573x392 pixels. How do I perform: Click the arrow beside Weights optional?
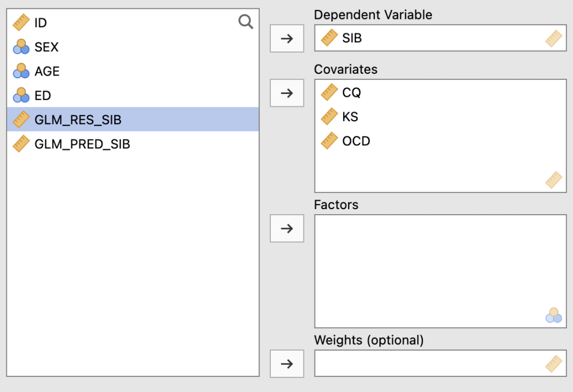click(286, 363)
